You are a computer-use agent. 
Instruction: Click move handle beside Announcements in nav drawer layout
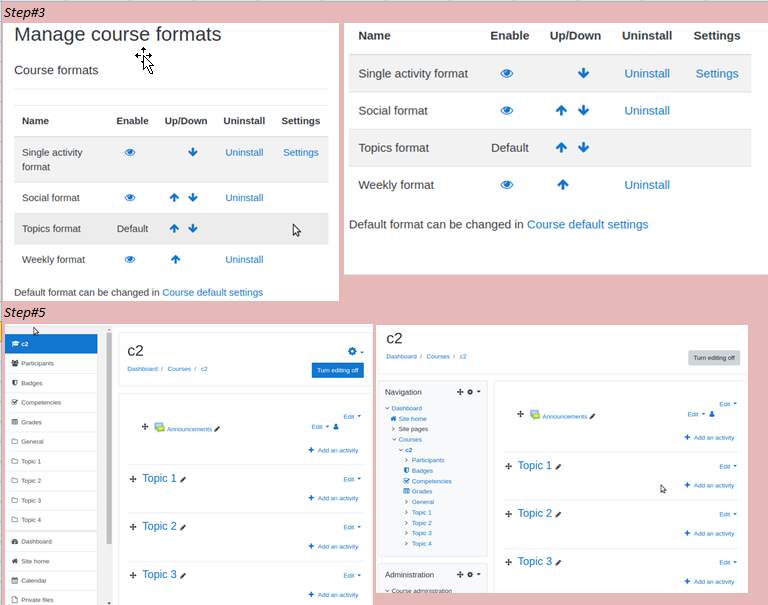(145, 427)
